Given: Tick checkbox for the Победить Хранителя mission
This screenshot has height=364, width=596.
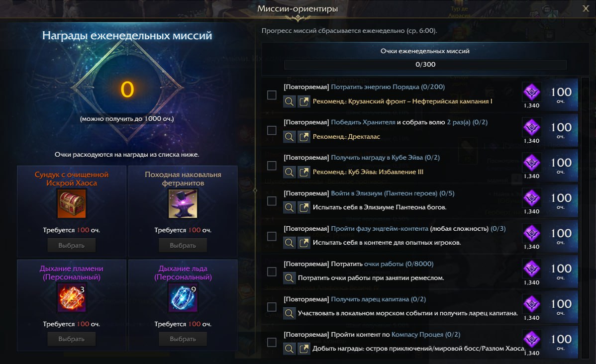Looking at the screenshot, I should [272, 130].
